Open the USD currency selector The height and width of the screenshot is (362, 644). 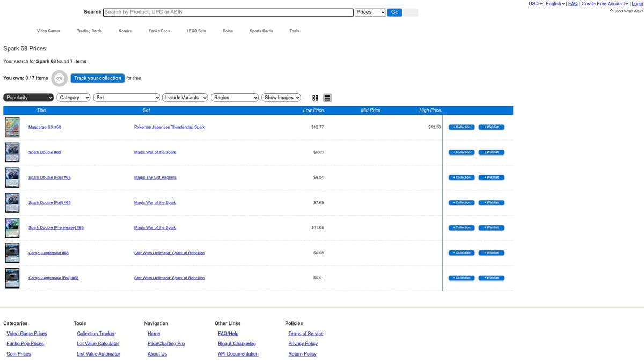[x=536, y=4]
